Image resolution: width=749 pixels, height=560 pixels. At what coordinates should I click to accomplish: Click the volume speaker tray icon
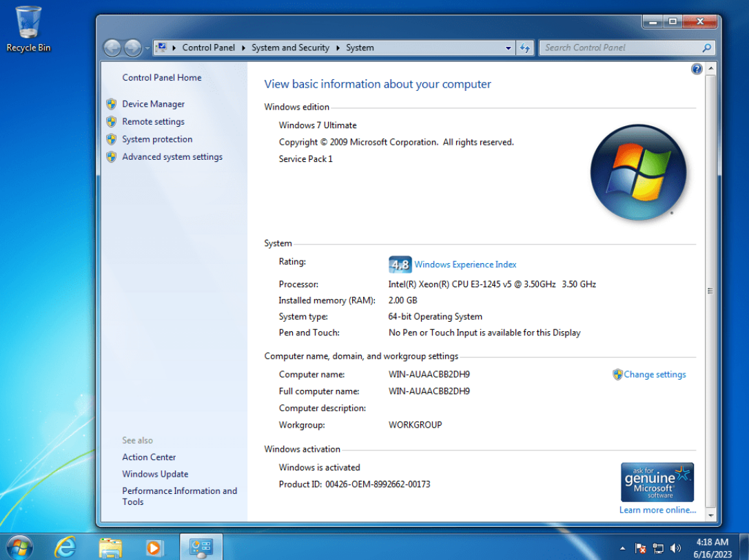point(675,548)
